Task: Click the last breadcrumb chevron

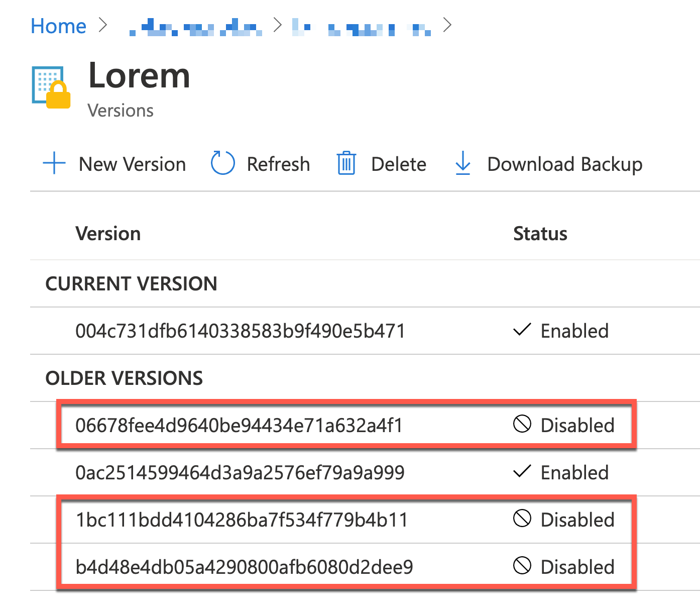Action: coord(447,25)
